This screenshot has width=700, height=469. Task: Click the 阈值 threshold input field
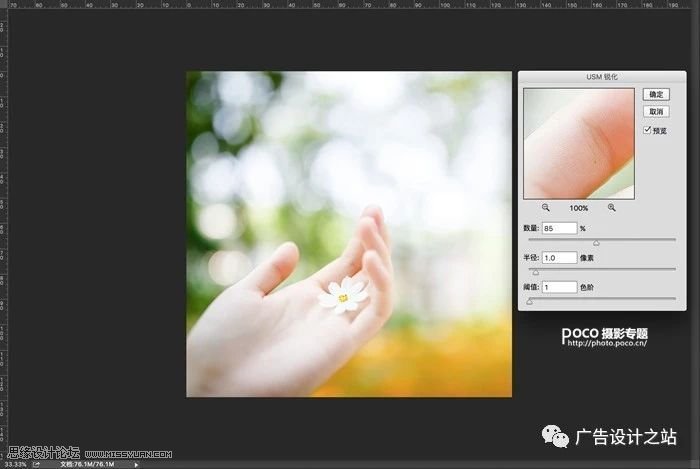pyautogui.click(x=560, y=287)
